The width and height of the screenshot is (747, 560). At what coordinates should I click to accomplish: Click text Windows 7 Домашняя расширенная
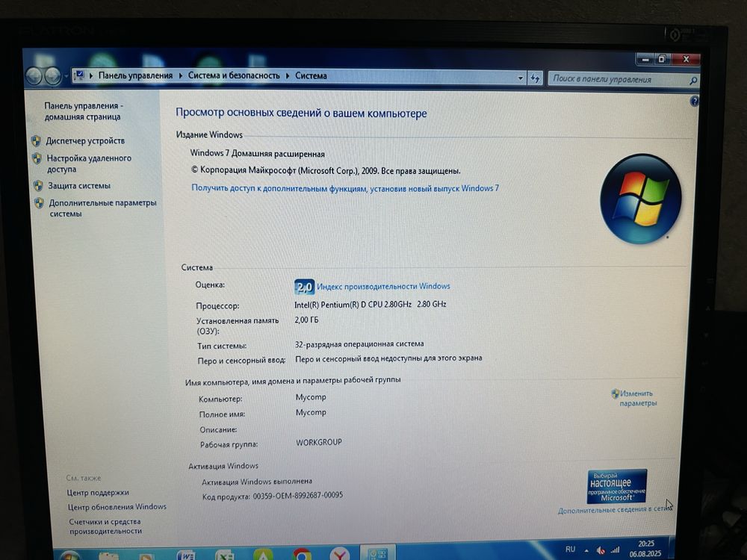[x=257, y=153]
